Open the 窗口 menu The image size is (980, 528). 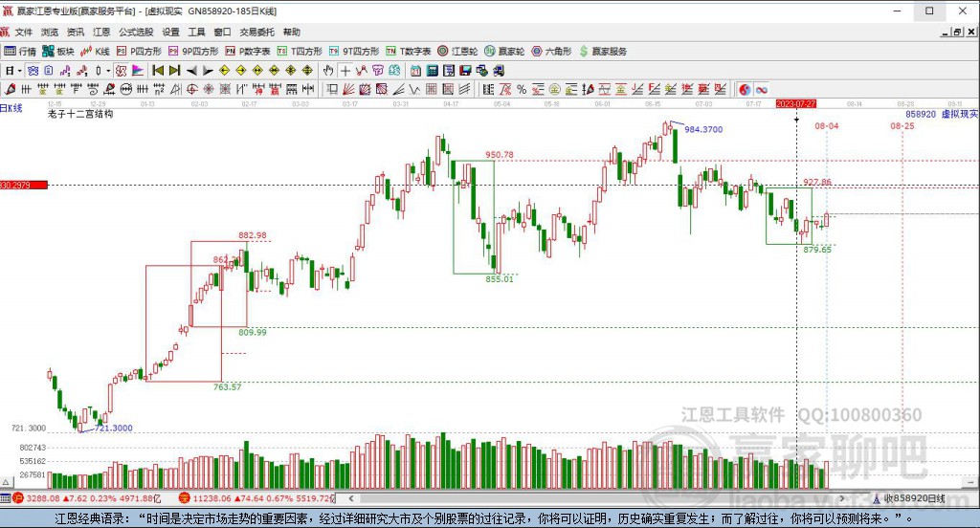coord(222,32)
